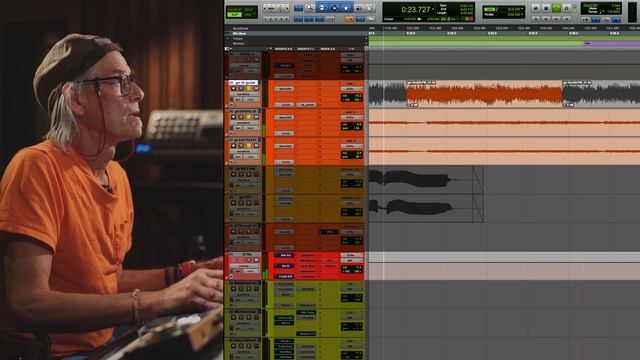Click the I/O column header
Viewport: 640px width, 360px height.
click(x=351, y=49)
